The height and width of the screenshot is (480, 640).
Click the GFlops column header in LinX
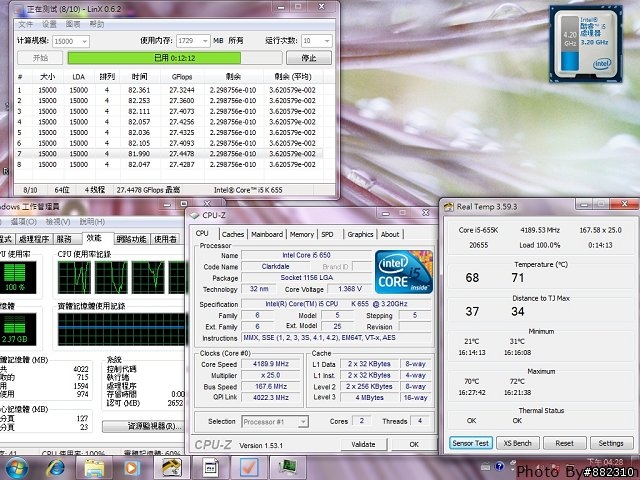click(182, 77)
